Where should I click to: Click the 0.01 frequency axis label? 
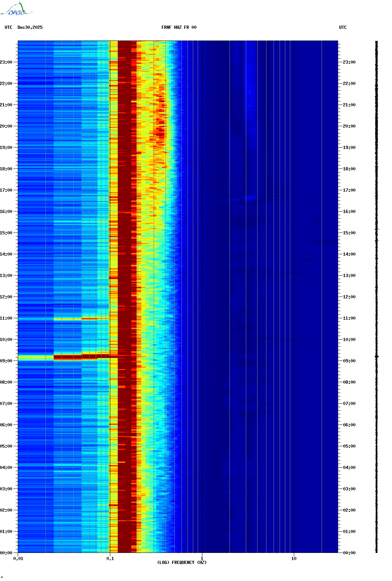18,559
